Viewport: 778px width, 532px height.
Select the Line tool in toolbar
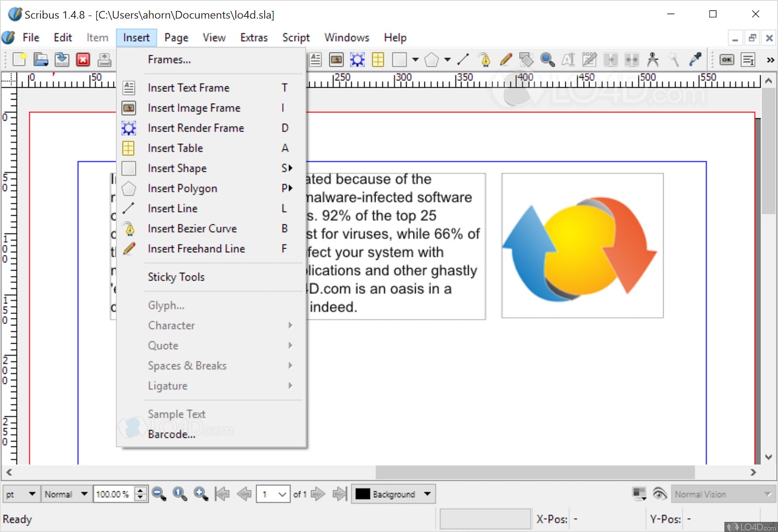point(463,60)
